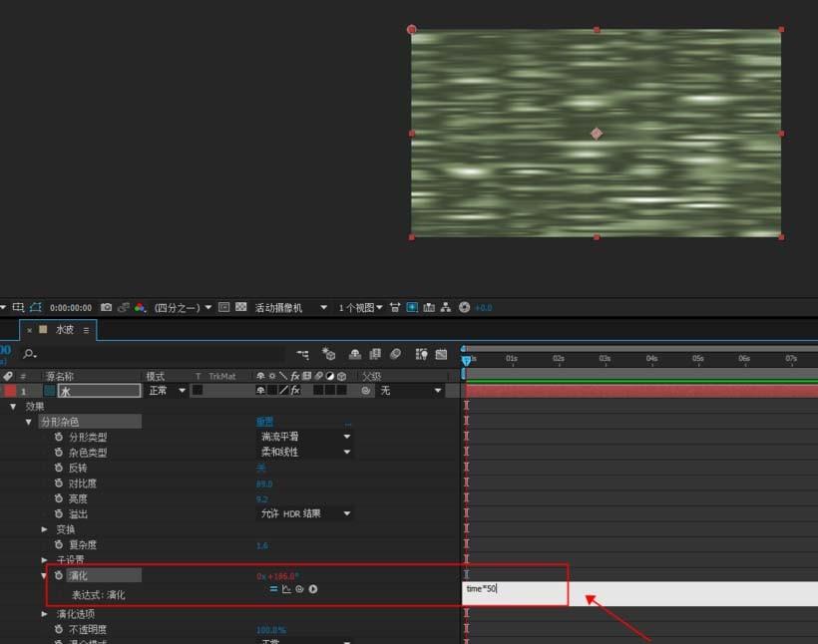
Task: Click the 重置 reset link
Action: pos(264,422)
